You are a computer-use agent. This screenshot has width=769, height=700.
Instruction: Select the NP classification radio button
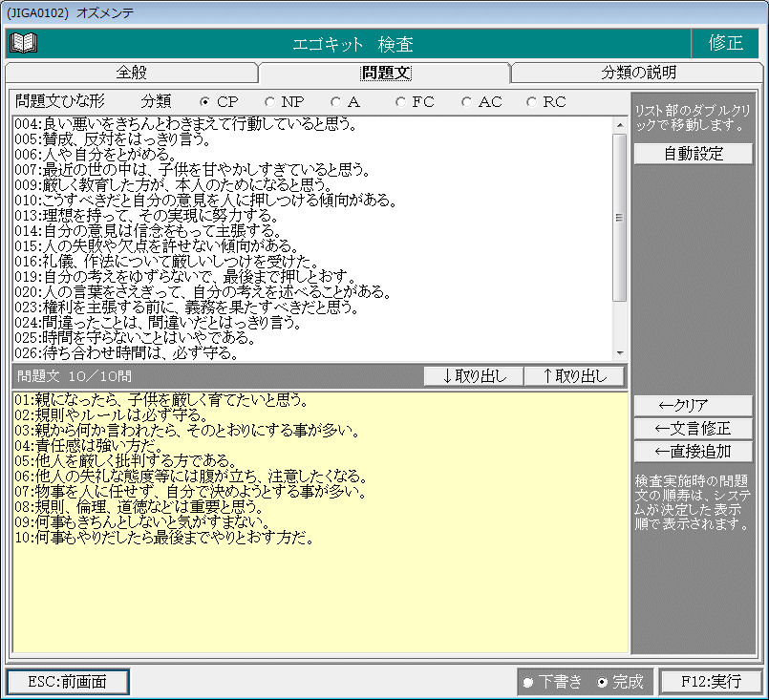pyautogui.click(x=285, y=102)
